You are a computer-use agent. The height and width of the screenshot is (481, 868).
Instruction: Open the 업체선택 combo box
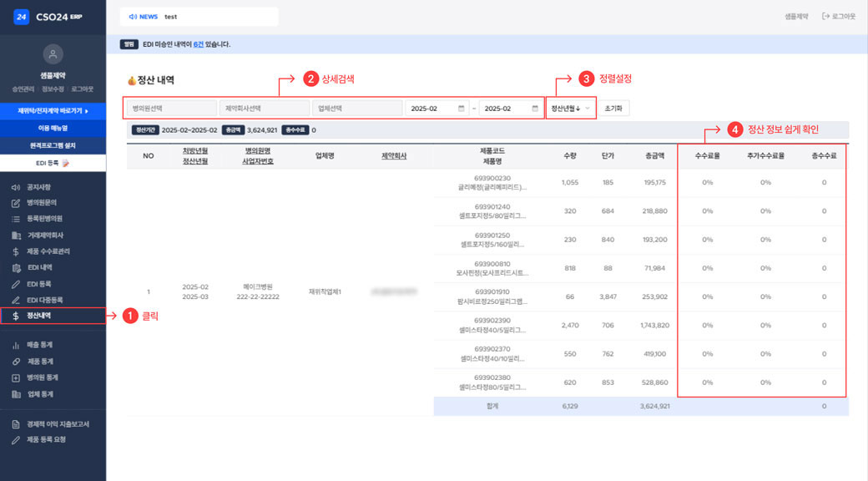pyautogui.click(x=357, y=109)
